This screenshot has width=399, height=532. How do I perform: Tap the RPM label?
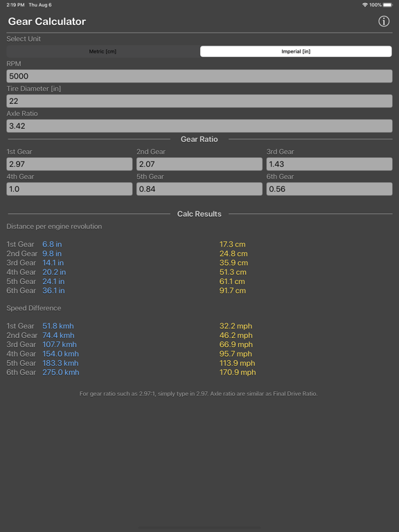(14, 64)
